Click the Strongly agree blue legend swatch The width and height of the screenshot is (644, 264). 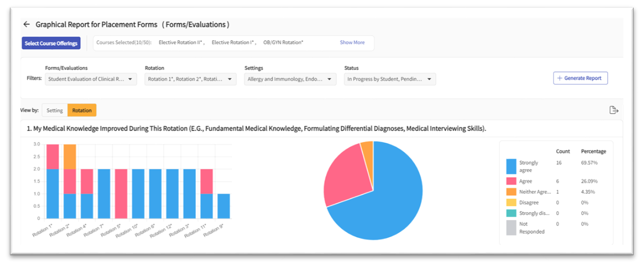tap(511, 166)
